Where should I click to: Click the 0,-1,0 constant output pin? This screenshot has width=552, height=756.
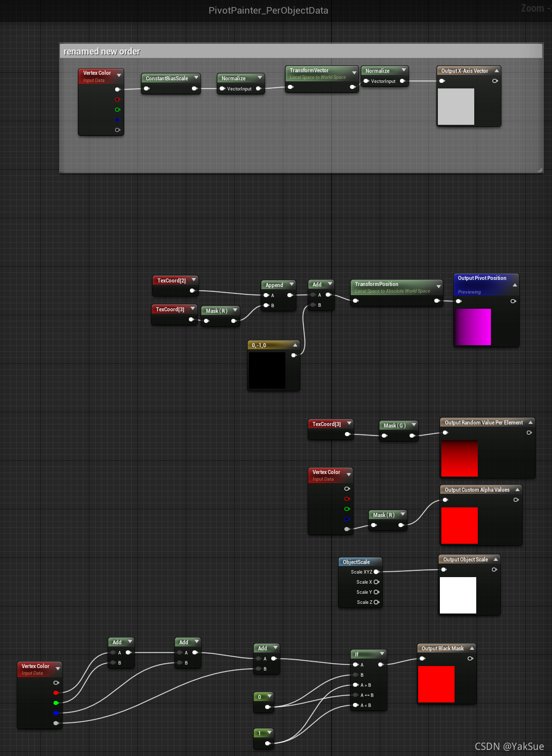294,355
